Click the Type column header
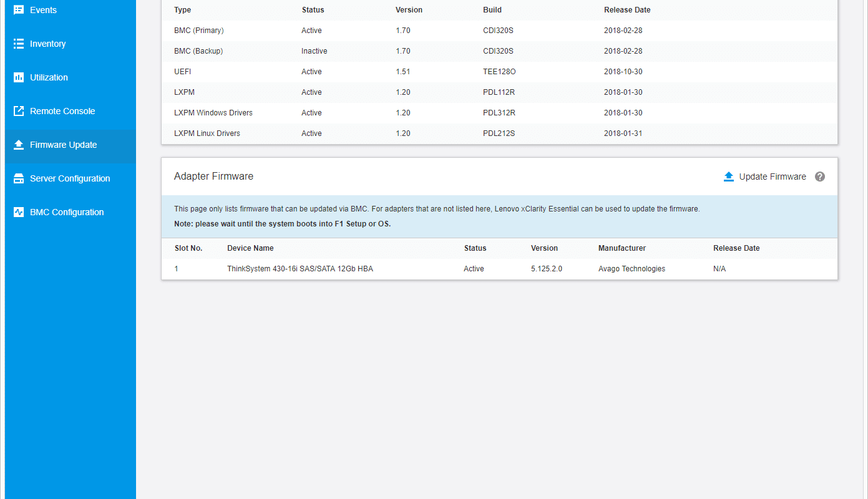The height and width of the screenshot is (499, 868). 183,10
